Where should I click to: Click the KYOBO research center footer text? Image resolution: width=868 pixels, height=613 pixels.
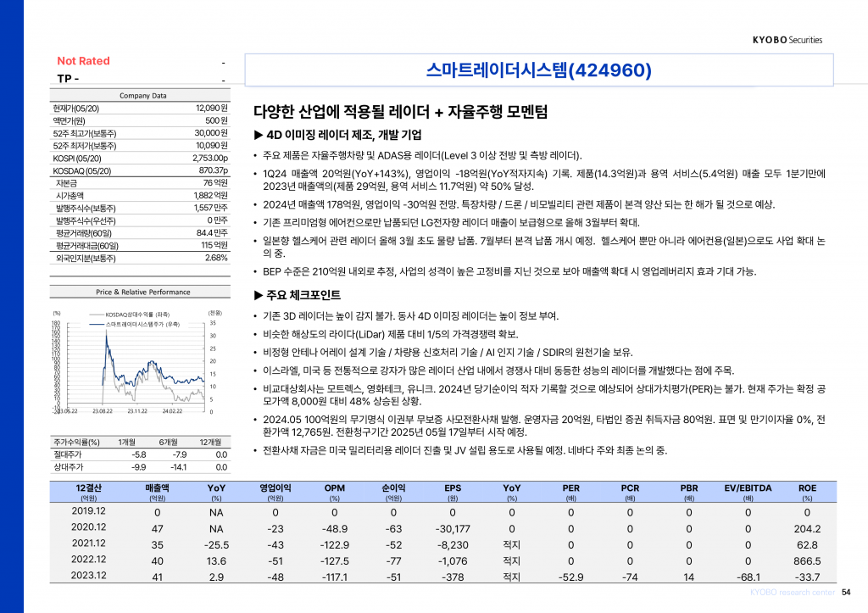(792, 593)
